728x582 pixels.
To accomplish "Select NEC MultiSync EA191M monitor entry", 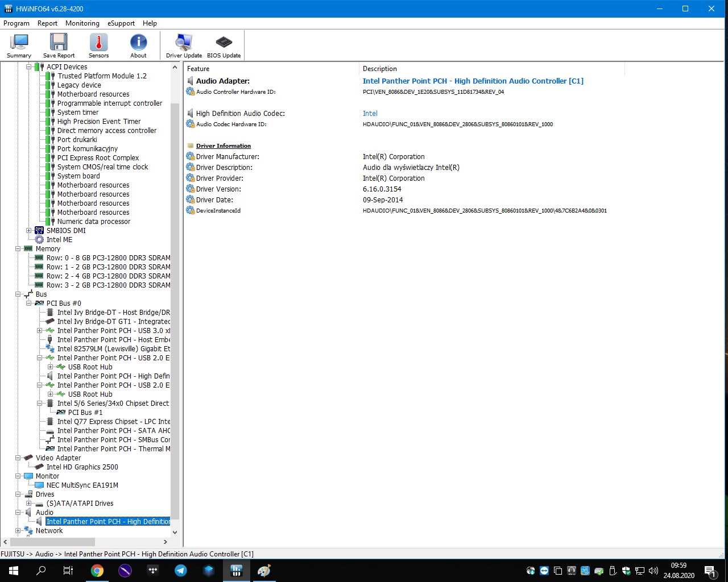I will (82, 485).
